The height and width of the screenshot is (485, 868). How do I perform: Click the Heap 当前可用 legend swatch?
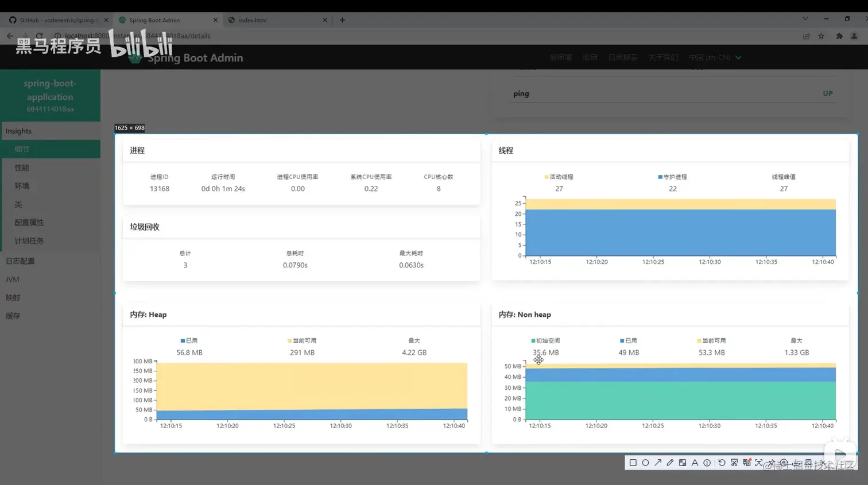(290, 341)
